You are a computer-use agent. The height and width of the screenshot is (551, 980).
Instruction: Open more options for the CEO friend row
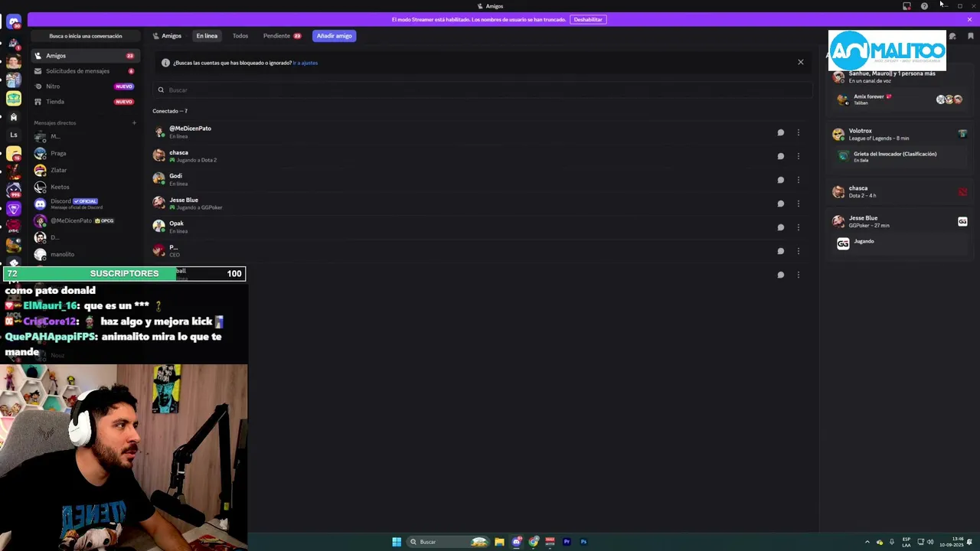click(x=799, y=251)
